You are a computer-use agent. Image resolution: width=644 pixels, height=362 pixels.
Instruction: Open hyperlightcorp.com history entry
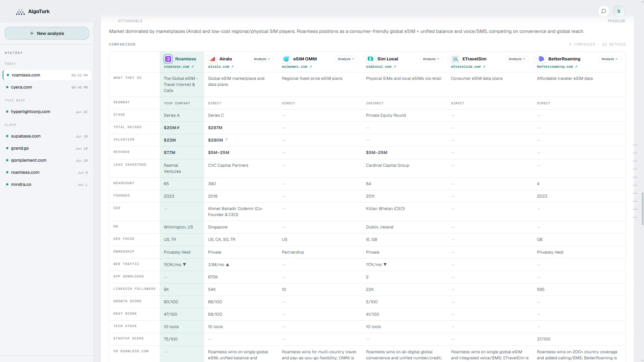47,112
